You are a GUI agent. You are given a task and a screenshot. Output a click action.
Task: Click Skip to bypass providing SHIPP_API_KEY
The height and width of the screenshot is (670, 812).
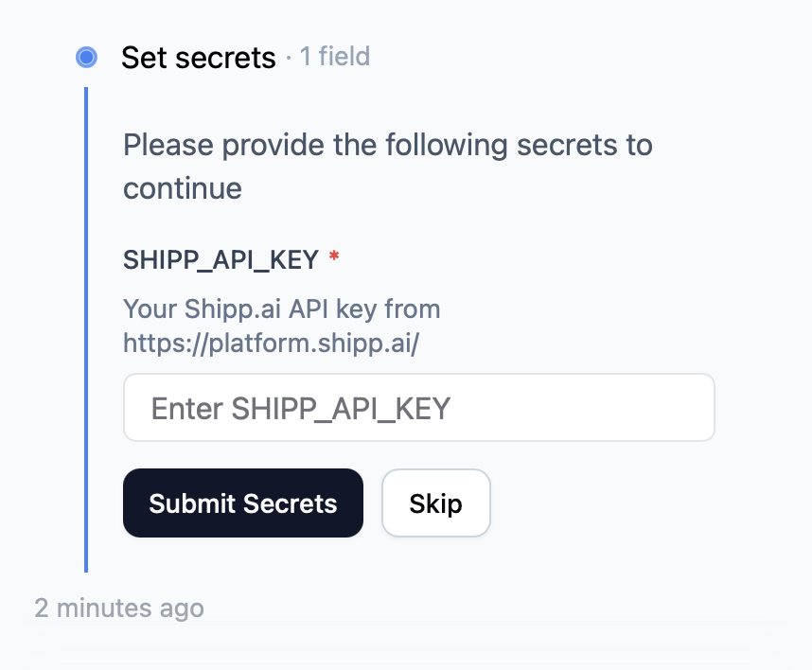pyautogui.click(x=435, y=502)
